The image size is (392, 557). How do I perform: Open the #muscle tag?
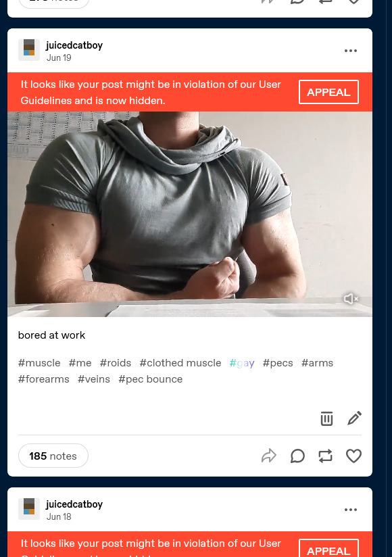click(x=39, y=363)
